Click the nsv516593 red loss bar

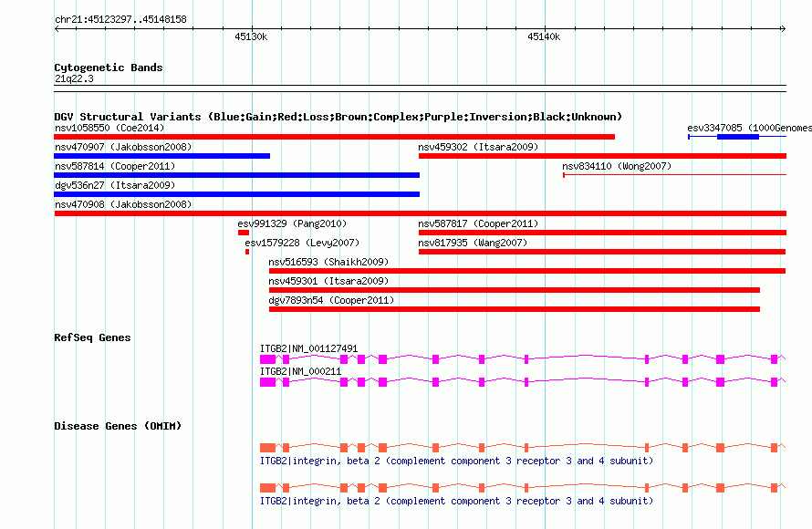pos(527,271)
